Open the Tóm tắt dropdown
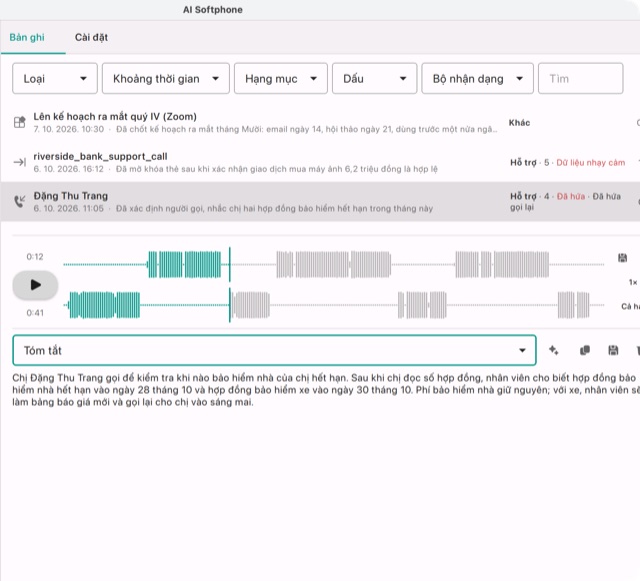This screenshot has height=581, width=640. [x=274, y=350]
